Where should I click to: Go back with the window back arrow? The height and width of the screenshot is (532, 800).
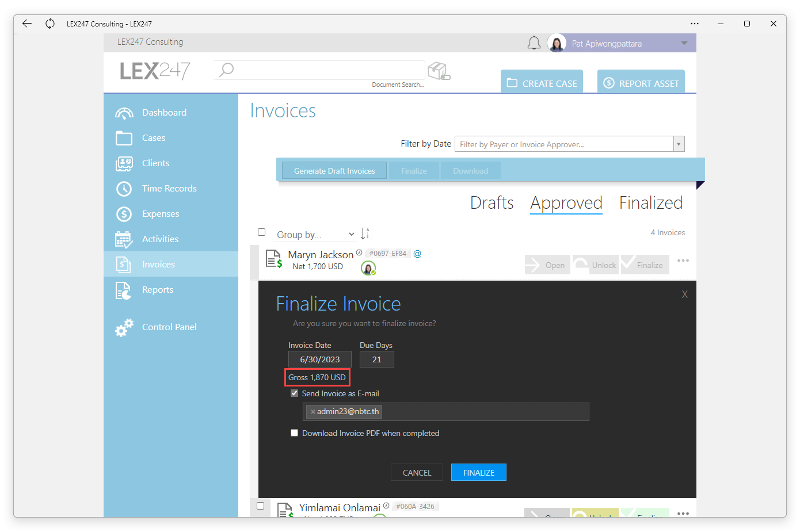click(x=27, y=24)
